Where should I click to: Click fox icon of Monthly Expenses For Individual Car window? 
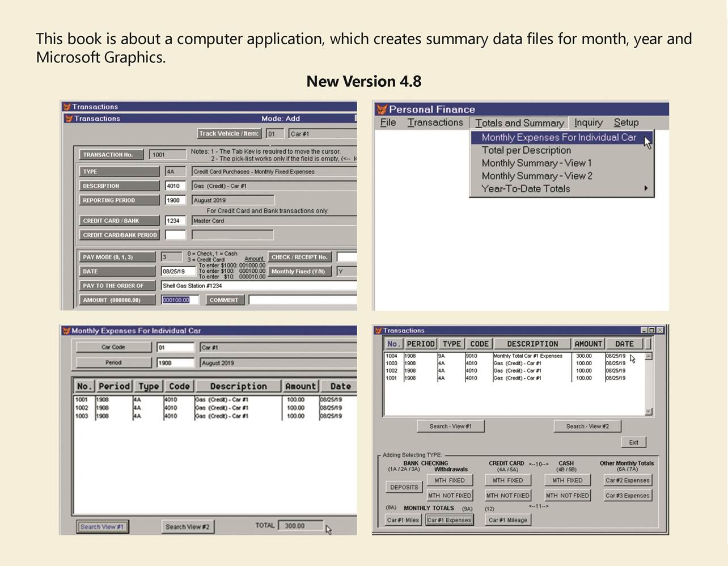coord(66,331)
